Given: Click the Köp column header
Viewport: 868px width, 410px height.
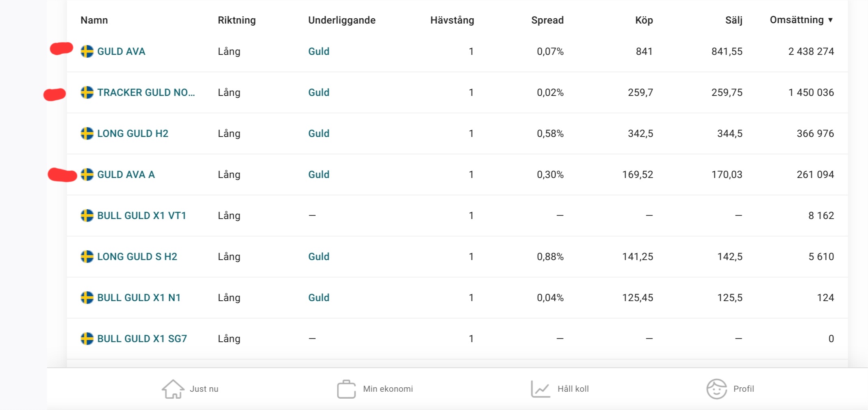Looking at the screenshot, I should point(644,20).
